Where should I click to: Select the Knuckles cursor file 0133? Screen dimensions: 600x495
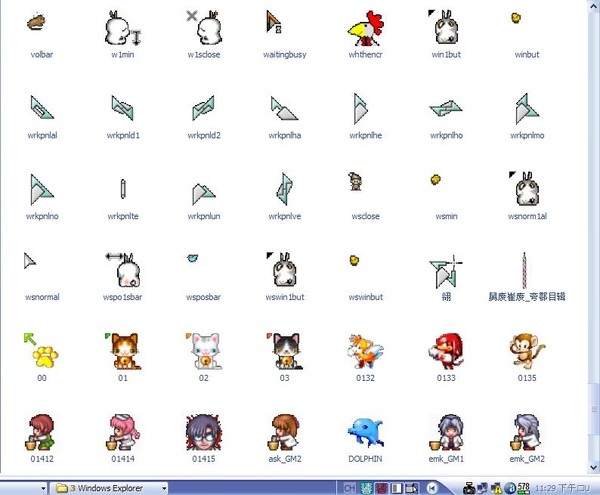(446, 351)
